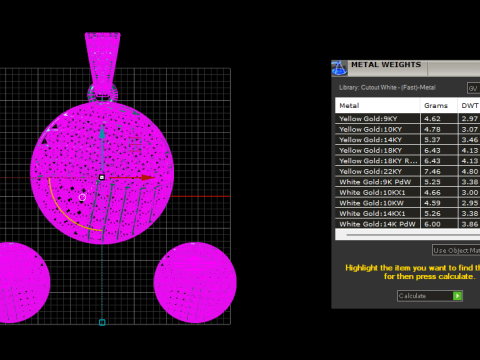Click the 2.97 DWT value
480x360 pixels.
pyautogui.click(x=469, y=118)
